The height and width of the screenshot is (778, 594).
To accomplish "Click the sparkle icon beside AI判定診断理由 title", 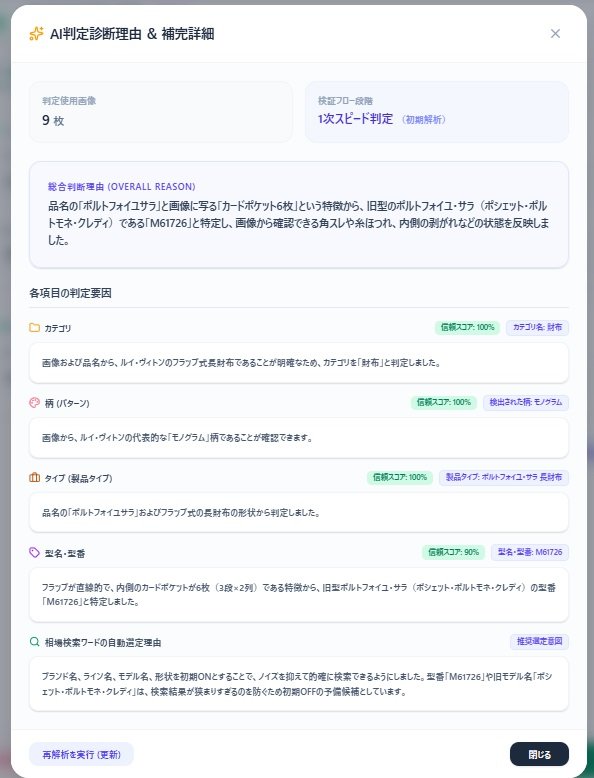I will tap(36, 34).
